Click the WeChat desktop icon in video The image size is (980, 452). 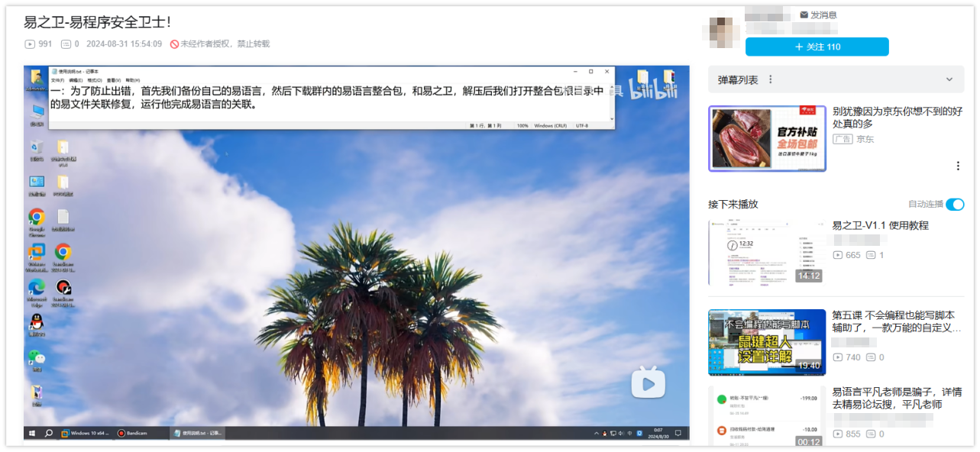[36, 357]
